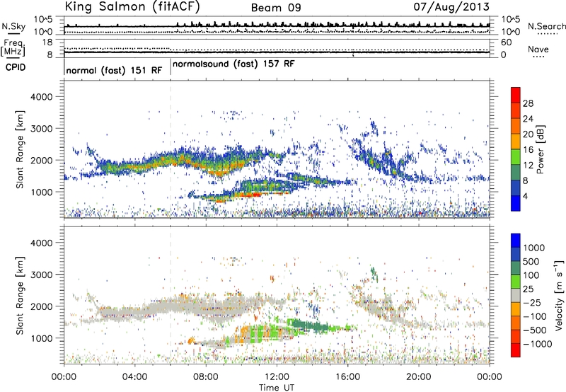Click the red top segment of Power colorbar
Screen dimensions: 566x392
click(x=516, y=95)
